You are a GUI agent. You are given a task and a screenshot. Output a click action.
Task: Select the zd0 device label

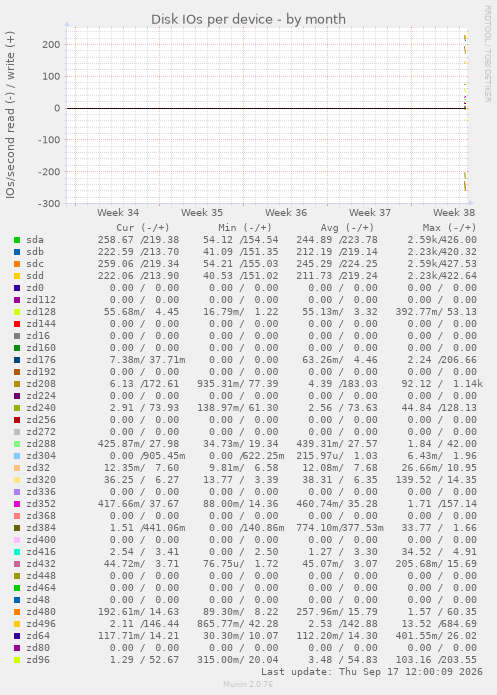tap(35, 288)
